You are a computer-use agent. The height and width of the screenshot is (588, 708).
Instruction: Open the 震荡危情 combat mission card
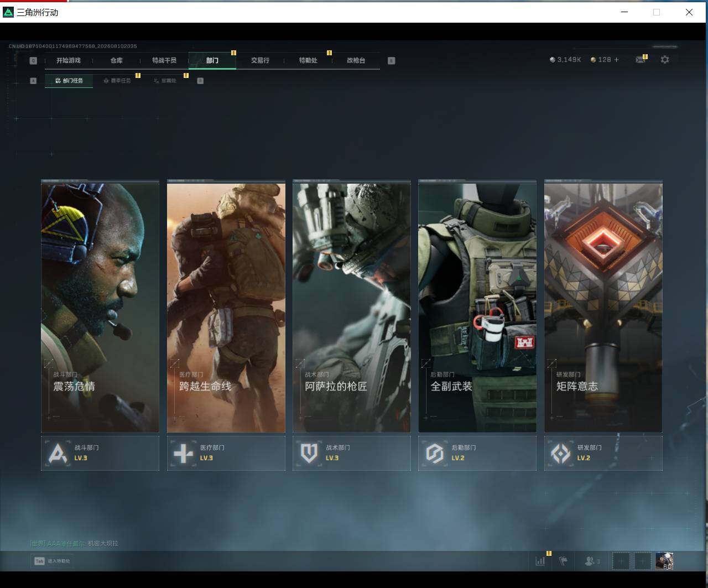(100, 308)
